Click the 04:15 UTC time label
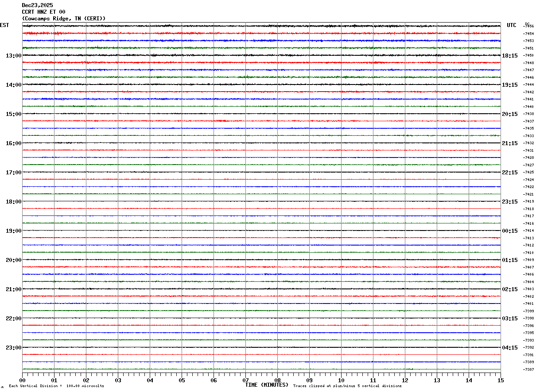 [x=510, y=348]
